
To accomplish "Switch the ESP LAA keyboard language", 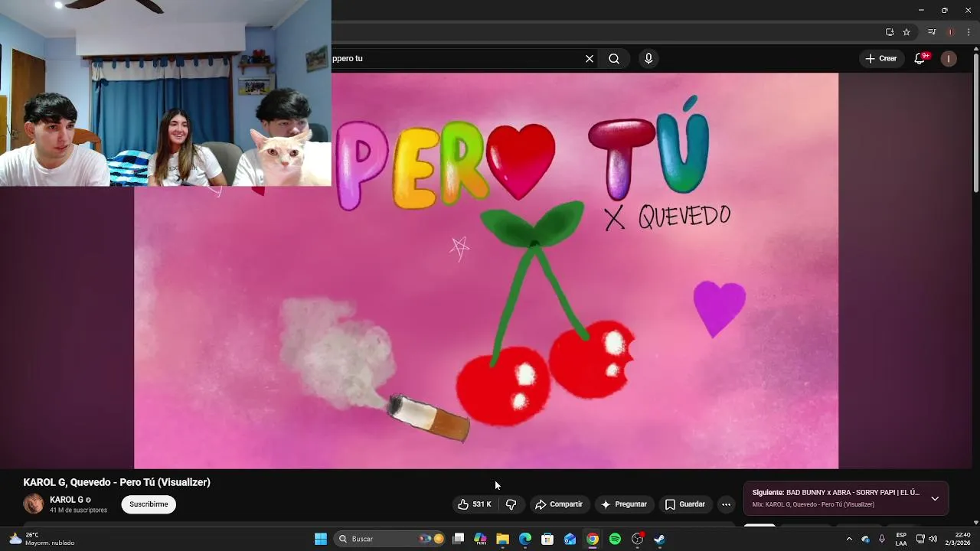I will pos(901,539).
